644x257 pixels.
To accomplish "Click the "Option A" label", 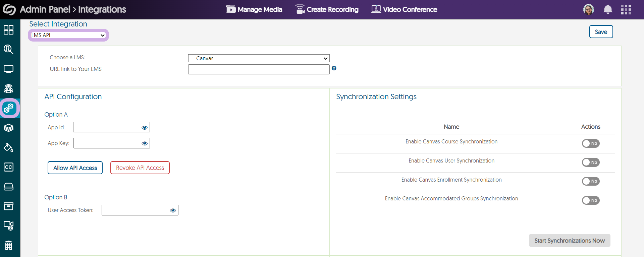I will pyautogui.click(x=56, y=115).
